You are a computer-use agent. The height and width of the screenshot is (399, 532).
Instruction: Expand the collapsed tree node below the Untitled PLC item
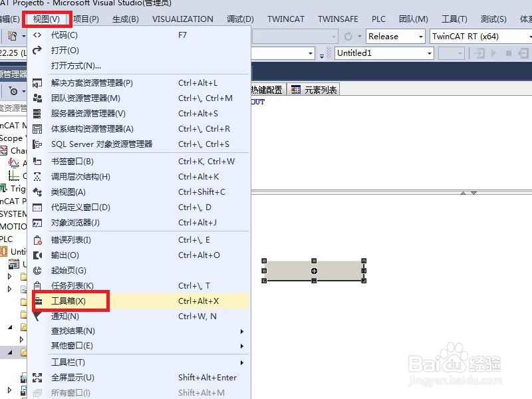9,277
